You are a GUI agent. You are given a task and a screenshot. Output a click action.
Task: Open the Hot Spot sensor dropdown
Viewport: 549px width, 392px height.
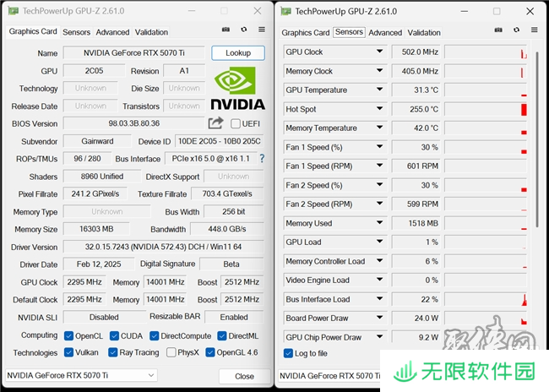379,109
